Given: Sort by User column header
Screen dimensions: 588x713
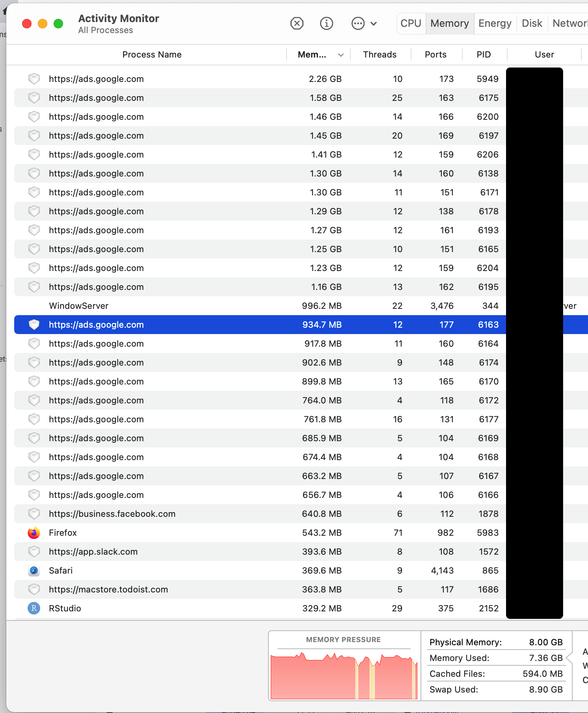Looking at the screenshot, I should pyautogui.click(x=544, y=55).
